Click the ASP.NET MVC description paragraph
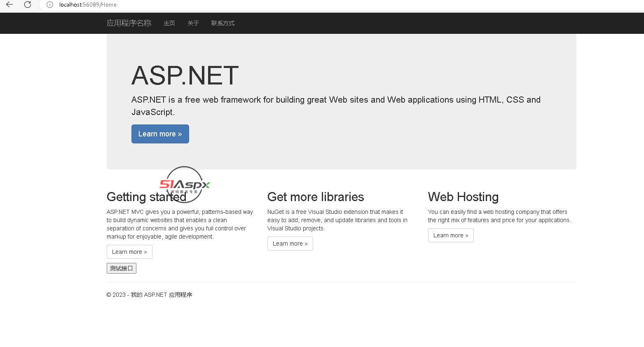Viewport: 644px width, 347px height. click(180, 224)
